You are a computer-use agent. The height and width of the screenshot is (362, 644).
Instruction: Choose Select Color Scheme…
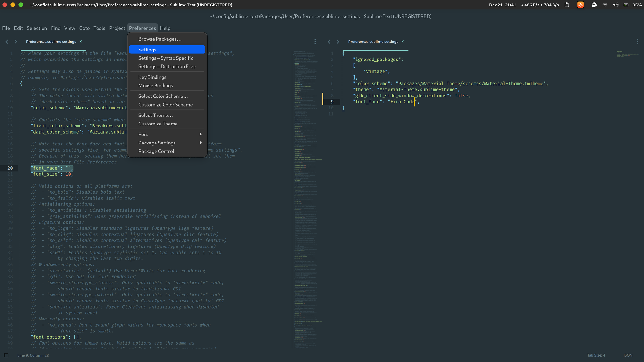point(167,96)
